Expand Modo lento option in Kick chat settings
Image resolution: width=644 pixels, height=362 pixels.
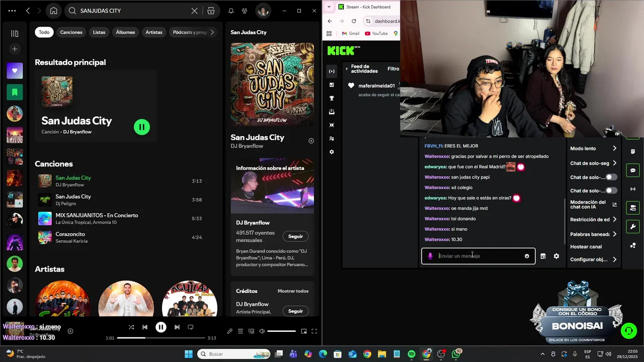pos(593,148)
